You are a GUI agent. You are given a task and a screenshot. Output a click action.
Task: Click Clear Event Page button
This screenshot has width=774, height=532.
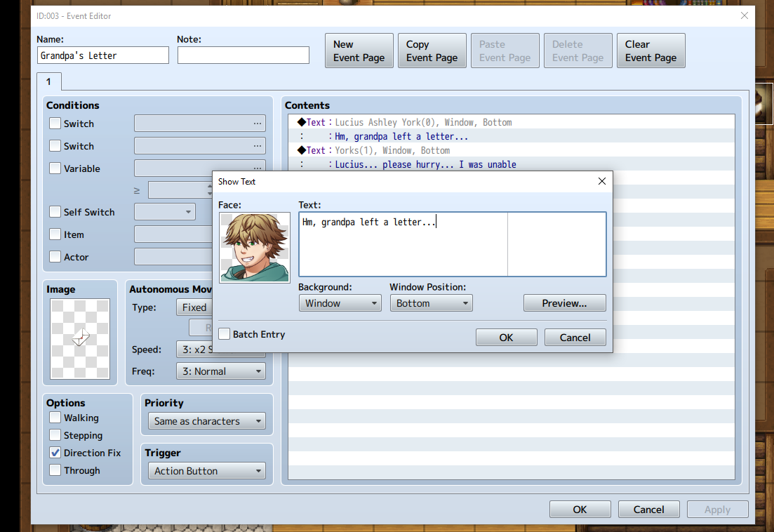[x=650, y=51]
